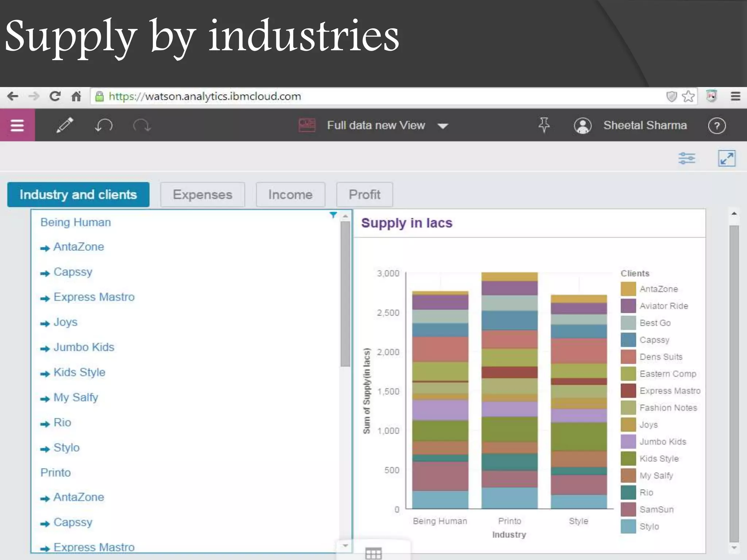Screen dimensions: 747x560
Task: Click Dens Suits legend swatch
Action: tap(628, 357)
